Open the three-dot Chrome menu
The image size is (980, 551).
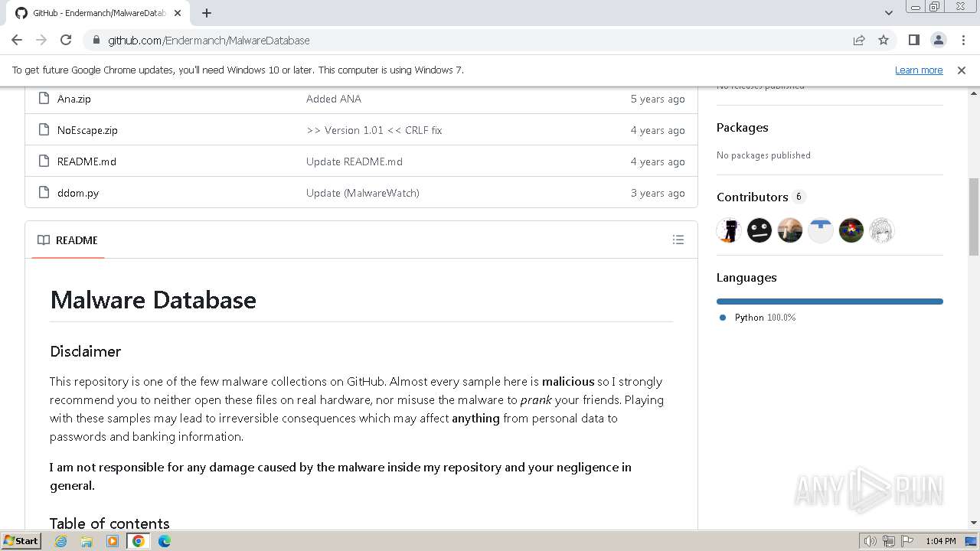[962, 40]
